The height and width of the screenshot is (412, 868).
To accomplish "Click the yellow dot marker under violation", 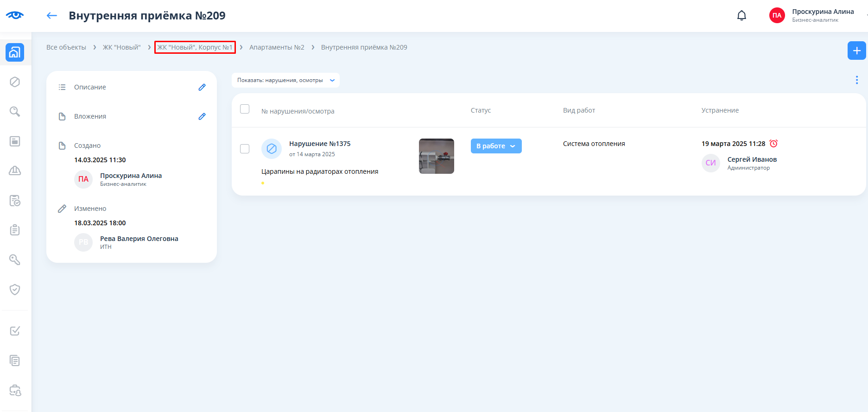I will pos(263,183).
